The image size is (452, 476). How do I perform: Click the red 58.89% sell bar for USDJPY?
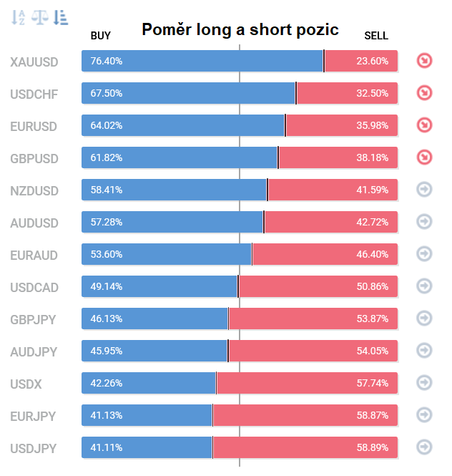305,447
